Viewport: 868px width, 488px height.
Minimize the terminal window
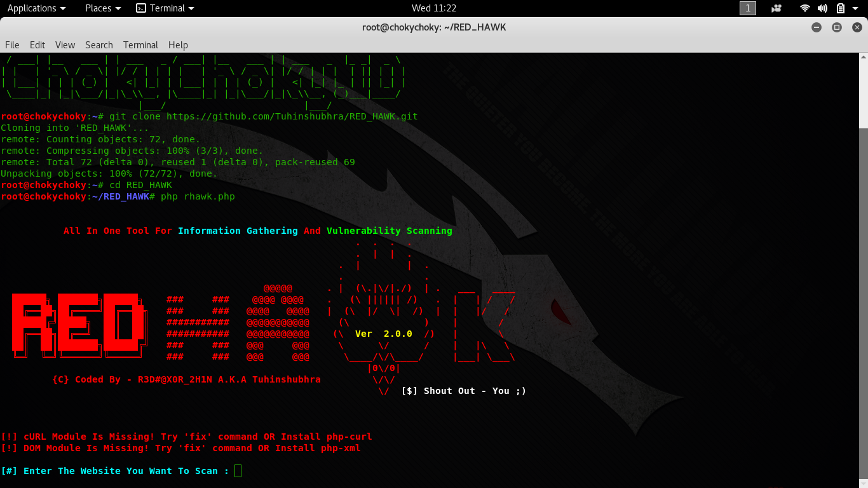click(817, 27)
